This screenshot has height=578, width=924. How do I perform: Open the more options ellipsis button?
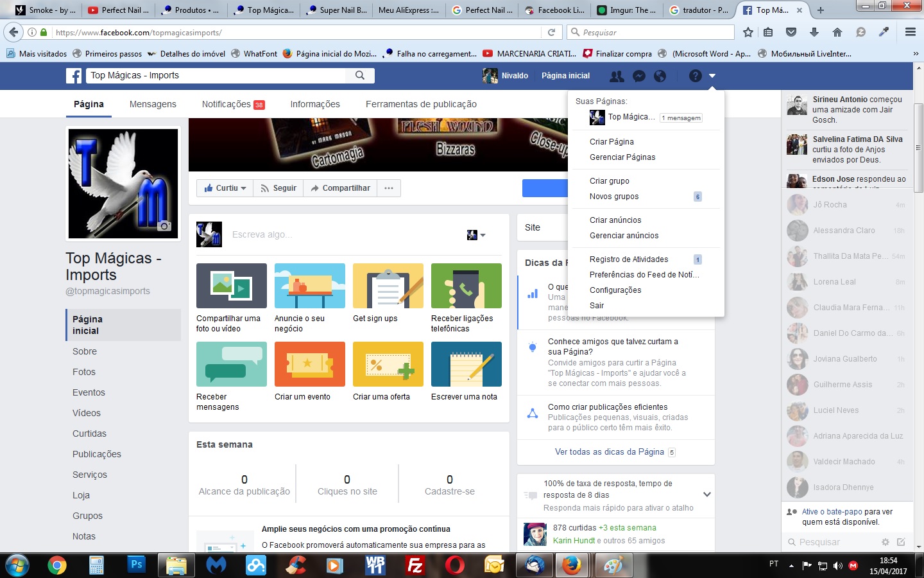point(389,188)
